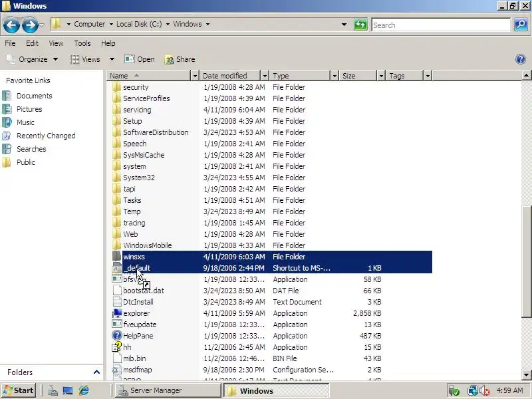Open the Date modified column dropdown
This screenshot has width=532, height=399.
tap(265, 76)
